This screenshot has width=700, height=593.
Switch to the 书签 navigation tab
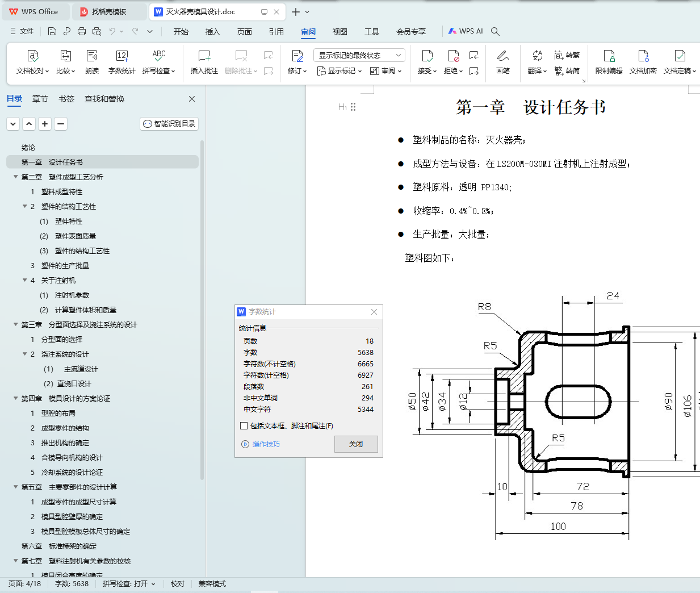tap(66, 99)
